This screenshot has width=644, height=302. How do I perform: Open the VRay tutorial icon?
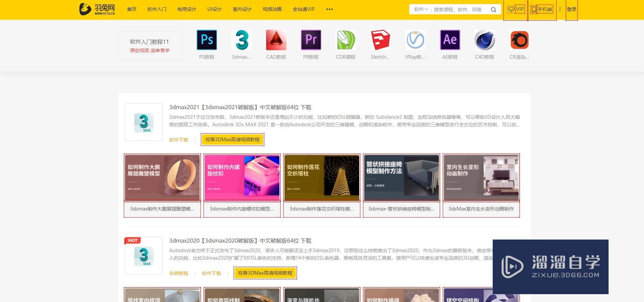(415, 40)
